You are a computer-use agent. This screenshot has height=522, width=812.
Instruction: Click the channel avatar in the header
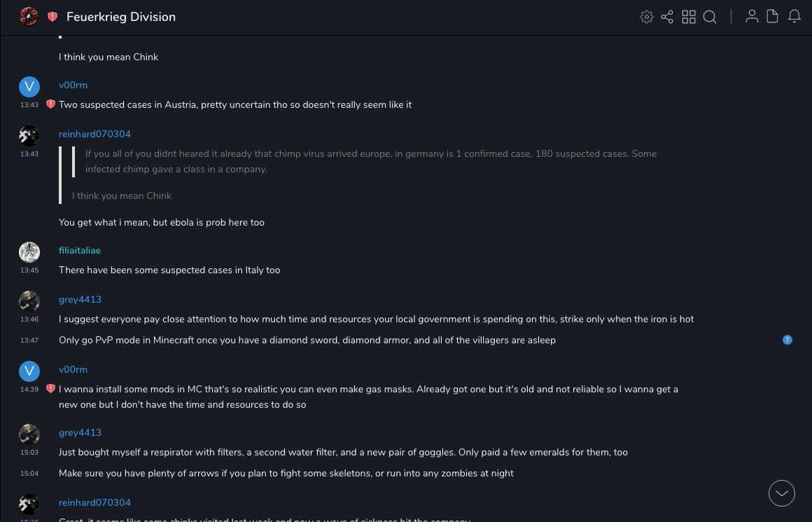click(29, 17)
